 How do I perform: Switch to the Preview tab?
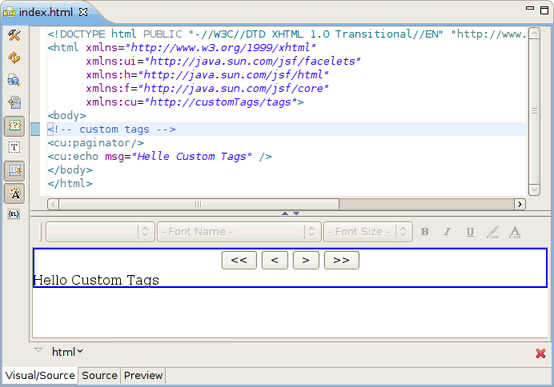point(143,375)
